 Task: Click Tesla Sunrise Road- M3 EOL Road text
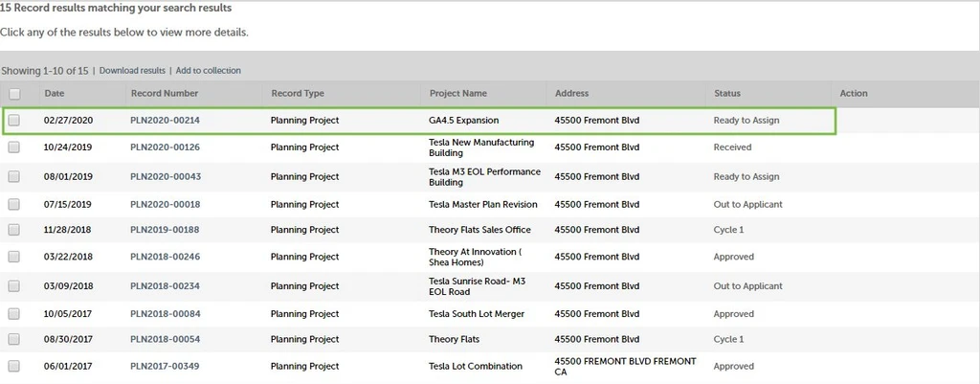click(x=478, y=286)
